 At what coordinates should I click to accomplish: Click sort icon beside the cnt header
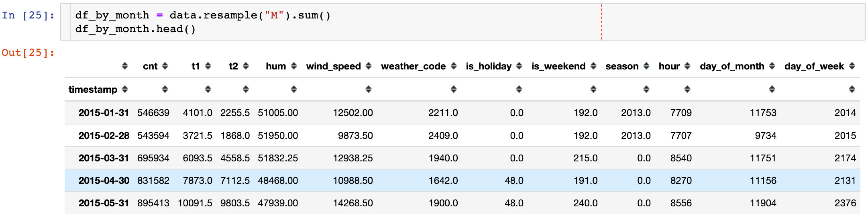(x=165, y=66)
